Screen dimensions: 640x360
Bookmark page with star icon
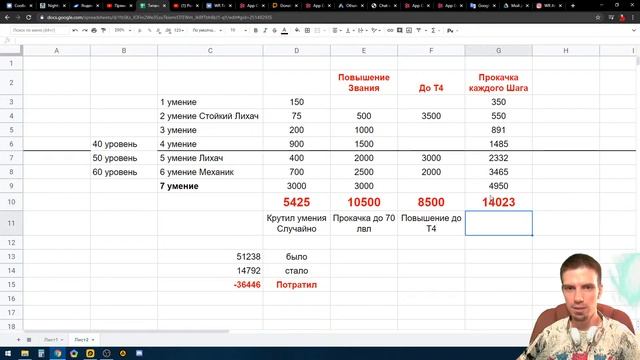click(598, 18)
